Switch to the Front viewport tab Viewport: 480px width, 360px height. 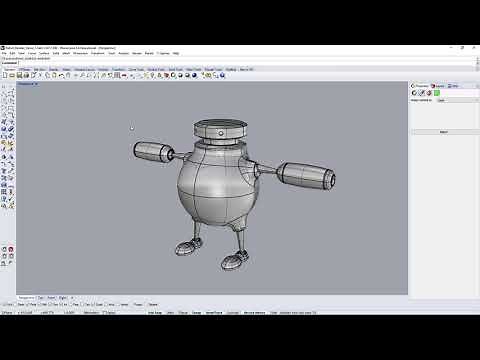pos(51,298)
